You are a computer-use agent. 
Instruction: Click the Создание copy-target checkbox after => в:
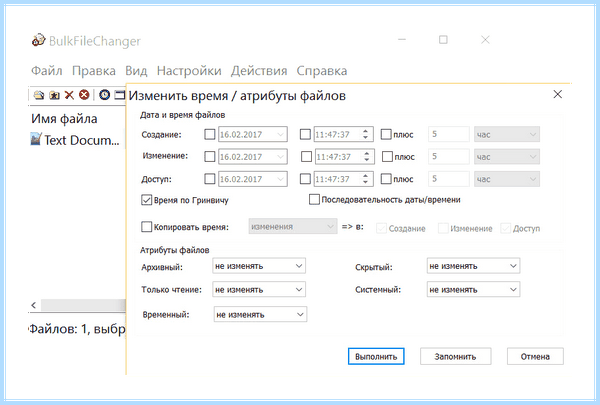pyautogui.click(x=382, y=229)
